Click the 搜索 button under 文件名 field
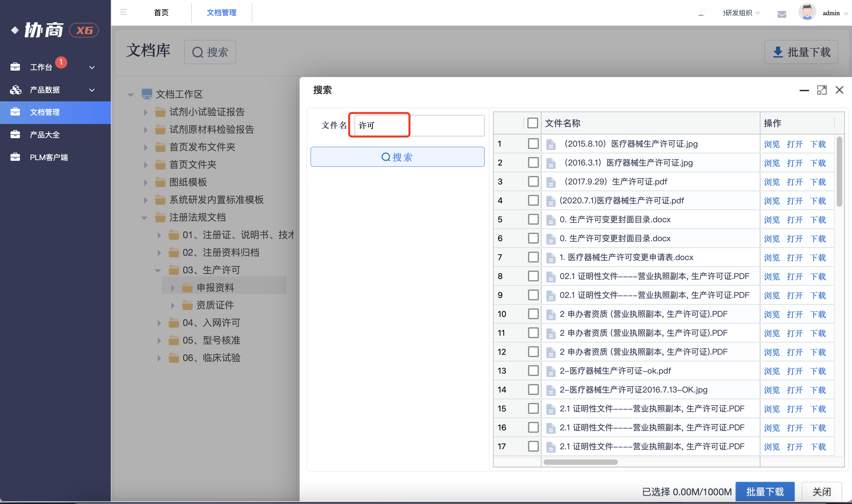This screenshot has height=504, width=852. coord(397,156)
